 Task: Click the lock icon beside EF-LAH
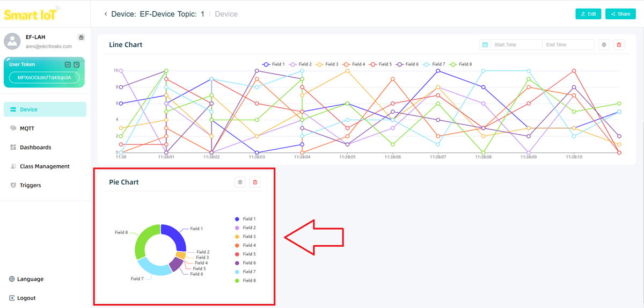(81, 38)
